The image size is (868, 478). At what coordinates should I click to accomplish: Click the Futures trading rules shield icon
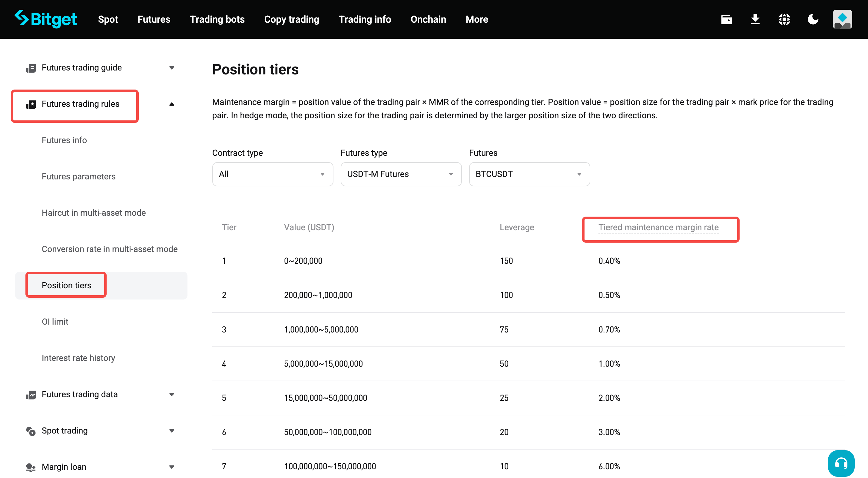pyautogui.click(x=31, y=104)
